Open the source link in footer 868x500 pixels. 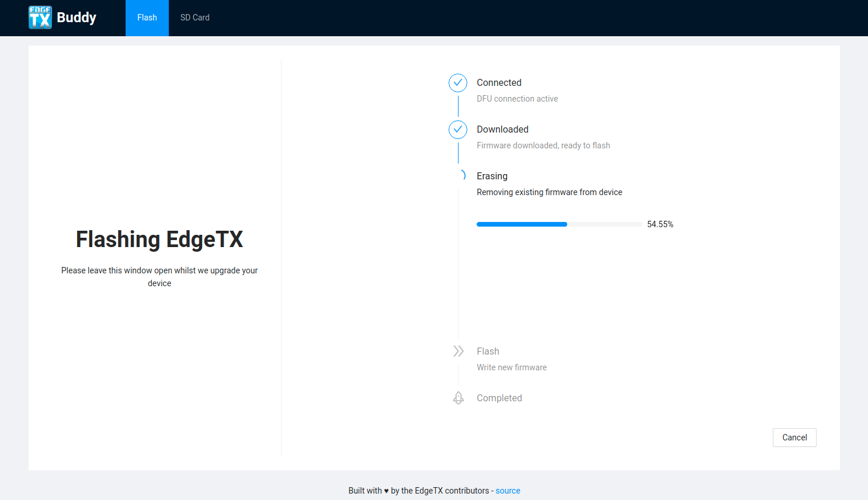(508, 491)
